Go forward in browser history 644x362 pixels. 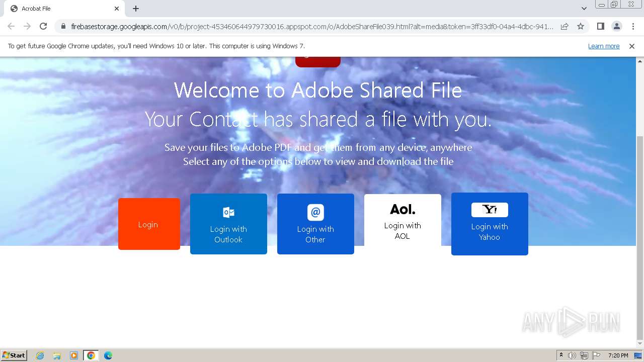coord(27,26)
